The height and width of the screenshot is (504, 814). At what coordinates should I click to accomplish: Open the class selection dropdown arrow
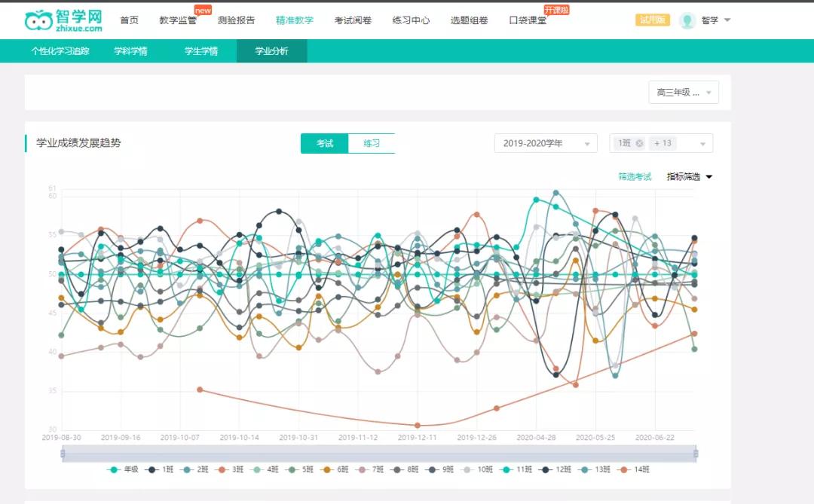[x=702, y=142]
